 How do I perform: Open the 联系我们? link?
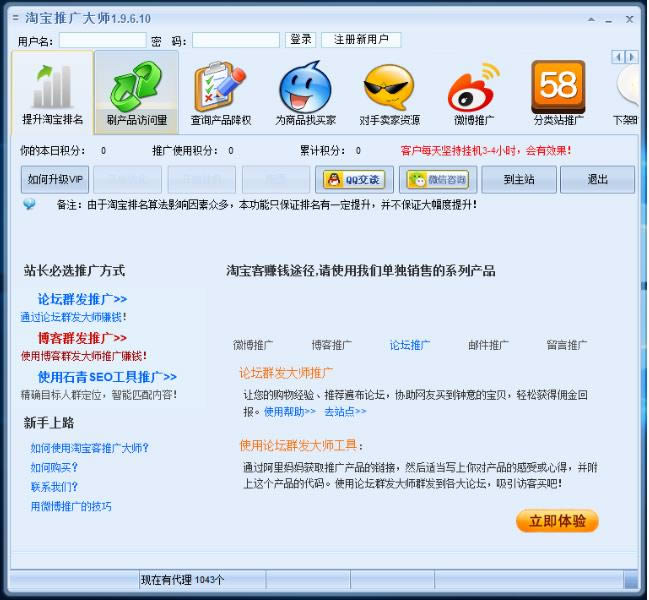point(54,487)
